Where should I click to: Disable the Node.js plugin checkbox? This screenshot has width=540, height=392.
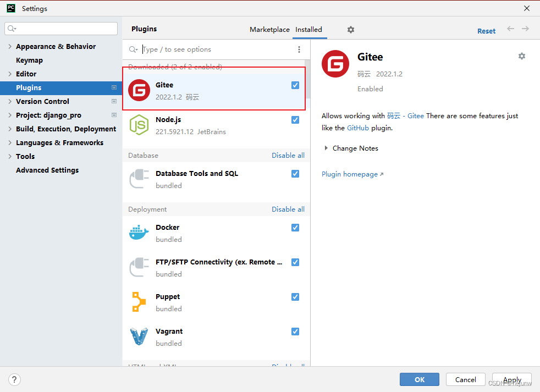coord(295,120)
